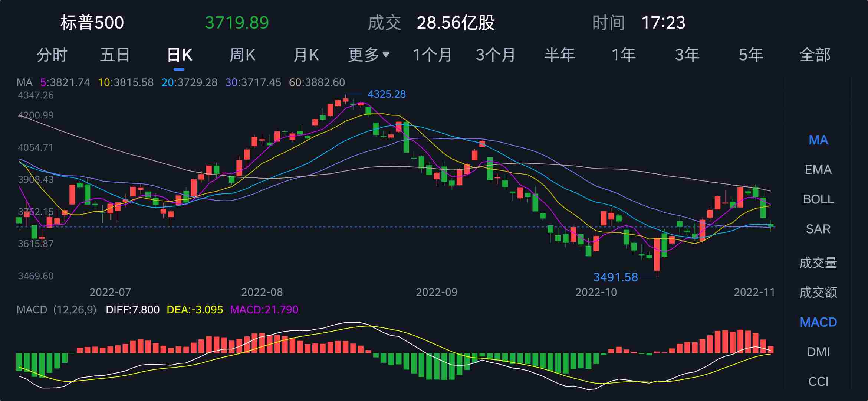Screen dimensions: 868x401
Task: Click the 2022-10 date axis label
Action: (x=596, y=292)
